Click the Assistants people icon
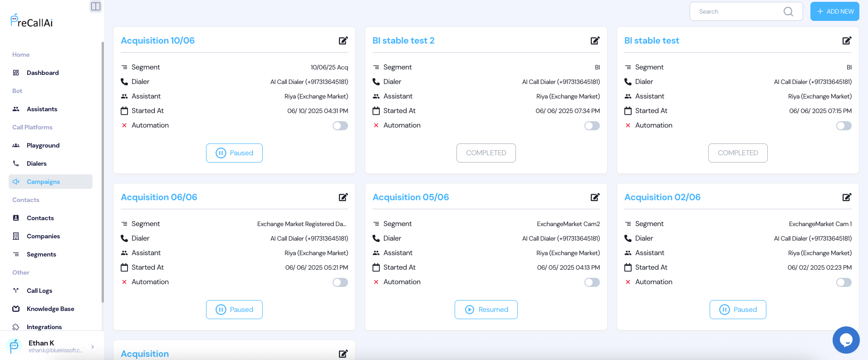This screenshot has height=360, width=868. pos(16,109)
